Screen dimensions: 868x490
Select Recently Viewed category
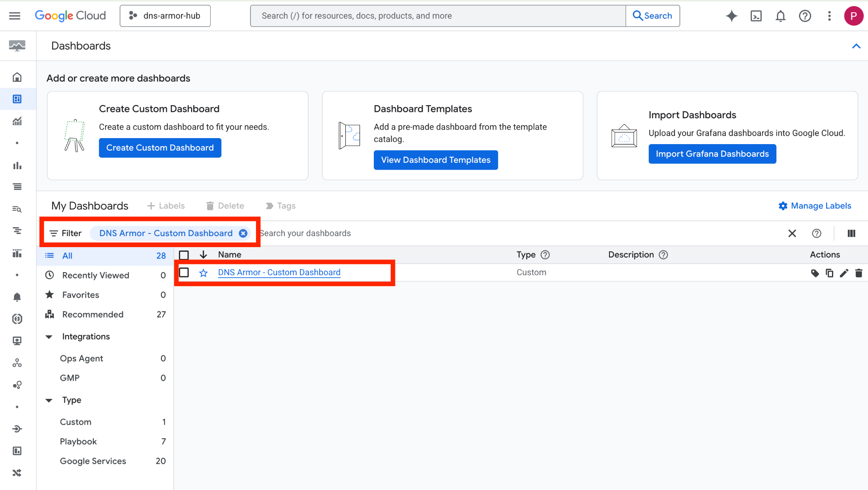click(x=95, y=275)
